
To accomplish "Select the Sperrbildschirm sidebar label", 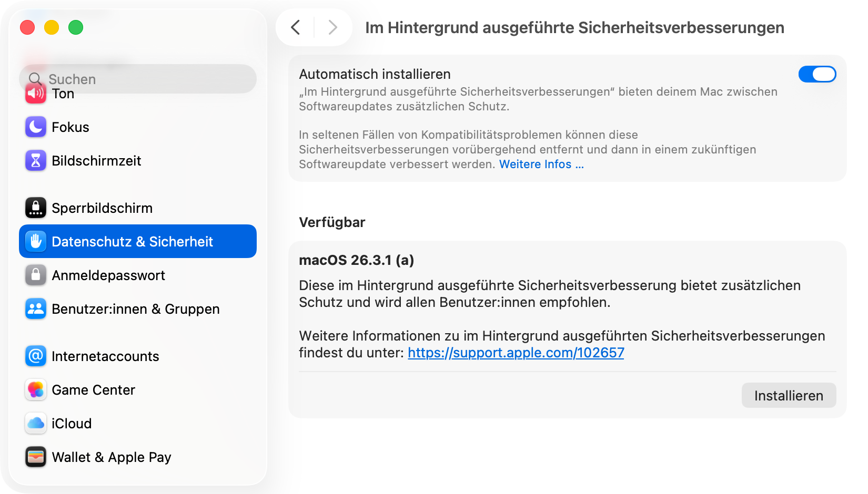I will (x=102, y=208).
